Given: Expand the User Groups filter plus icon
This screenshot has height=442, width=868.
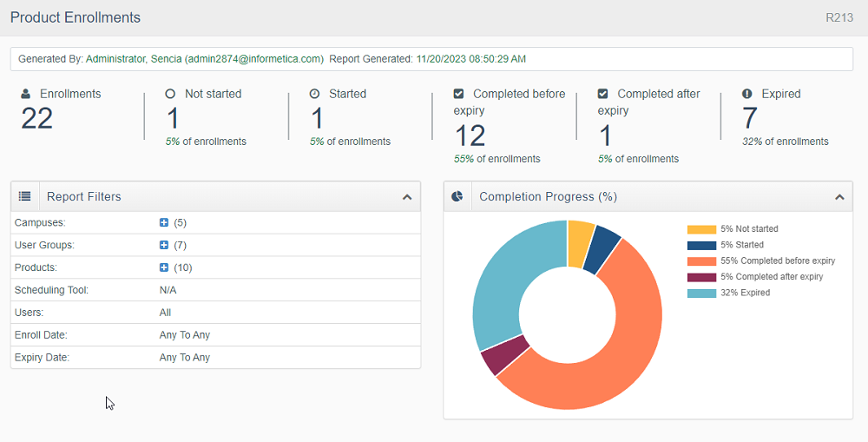Looking at the screenshot, I should click(164, 245).
